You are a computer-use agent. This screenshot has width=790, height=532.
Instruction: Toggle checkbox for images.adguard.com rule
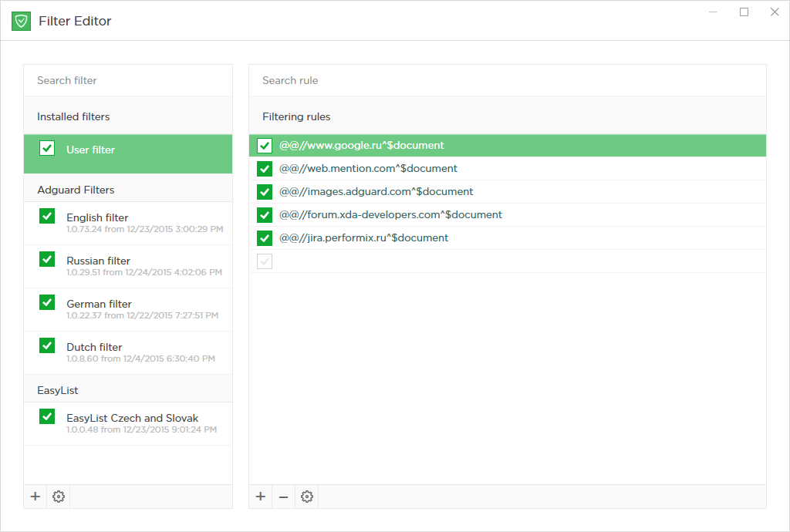[265, 192]
